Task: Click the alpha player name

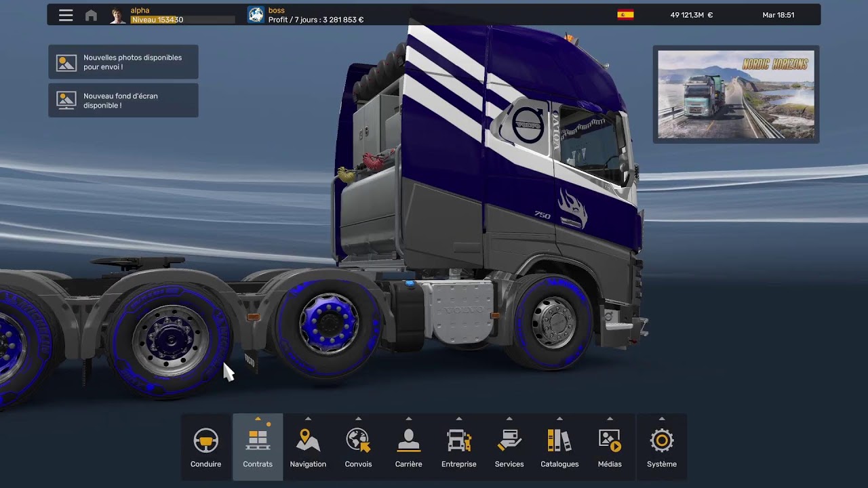Action: (x=140, y=10)
